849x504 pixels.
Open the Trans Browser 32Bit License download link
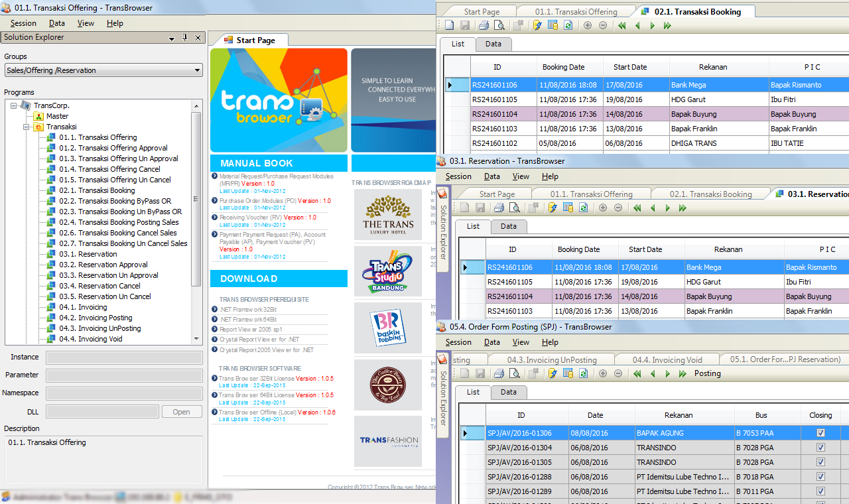click(x=257, y=378)
